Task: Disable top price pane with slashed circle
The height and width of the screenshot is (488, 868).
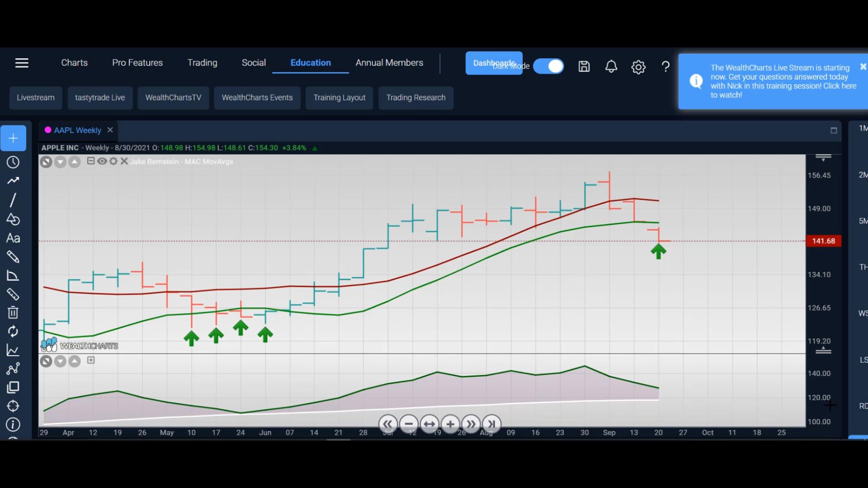Action: (46, 162)
